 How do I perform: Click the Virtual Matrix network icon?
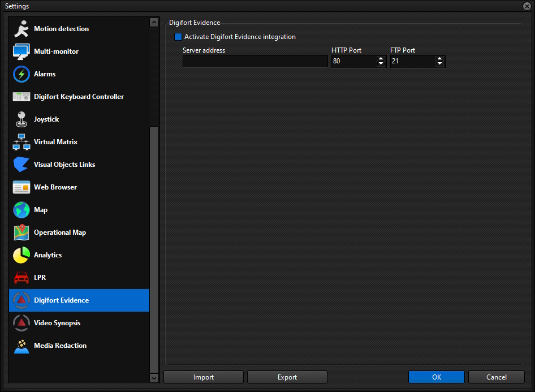[21, 142]
